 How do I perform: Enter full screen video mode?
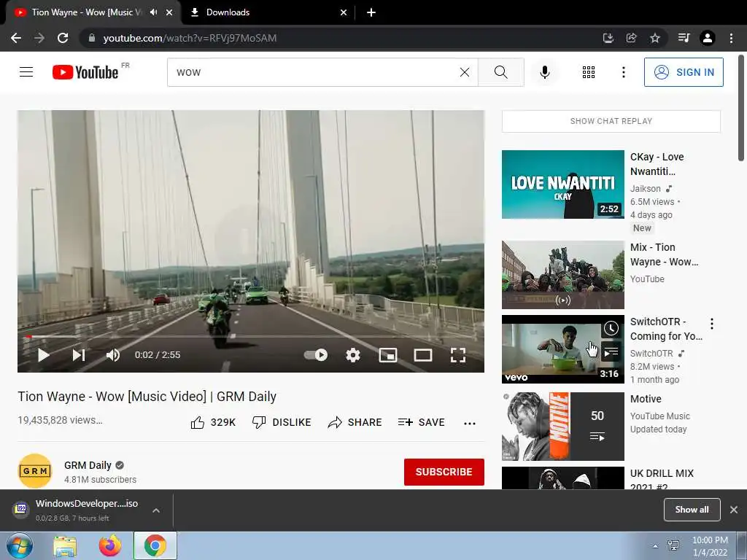pos(458,355)
